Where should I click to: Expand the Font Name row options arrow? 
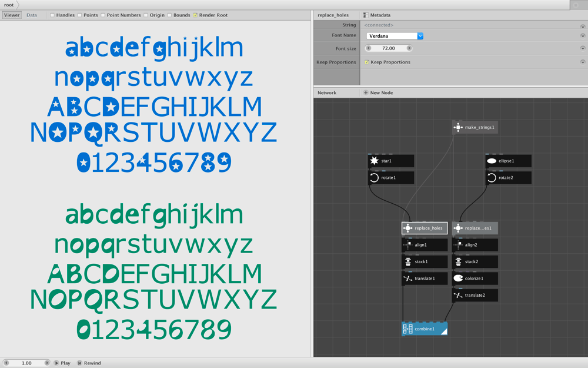coord(583,36)
